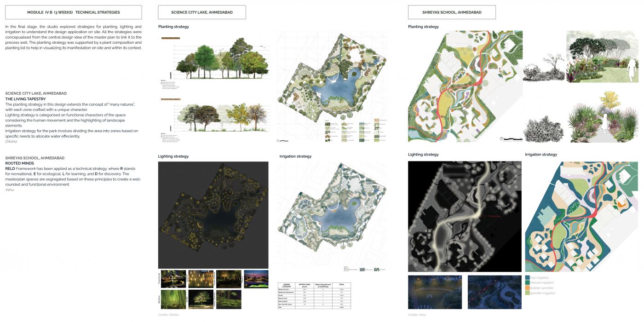Click the light green Sprinkler irrigation swatch

point(527,293)
